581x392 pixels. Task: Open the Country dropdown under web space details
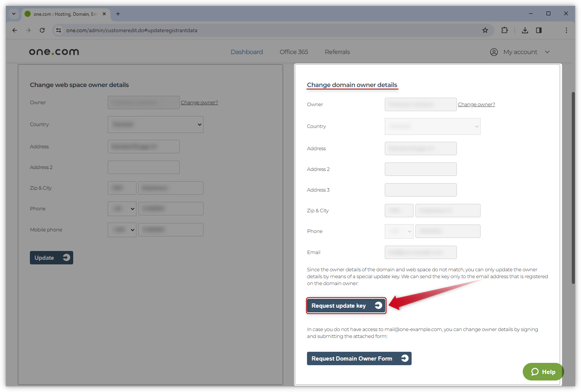[155, 124]
